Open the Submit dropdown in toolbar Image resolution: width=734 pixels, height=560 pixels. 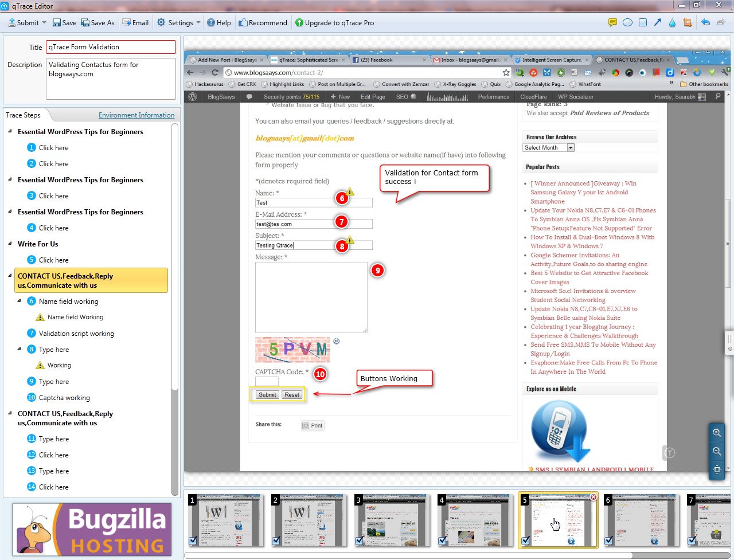[44, 23]
